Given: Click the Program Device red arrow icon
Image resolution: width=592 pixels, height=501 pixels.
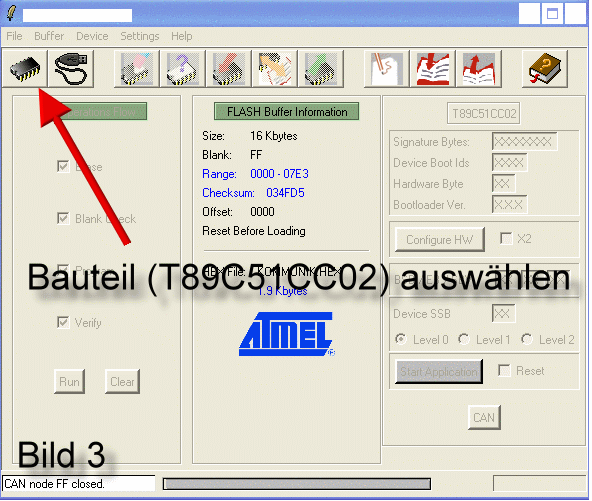Looking at the screenshot, I should point(229,69).
